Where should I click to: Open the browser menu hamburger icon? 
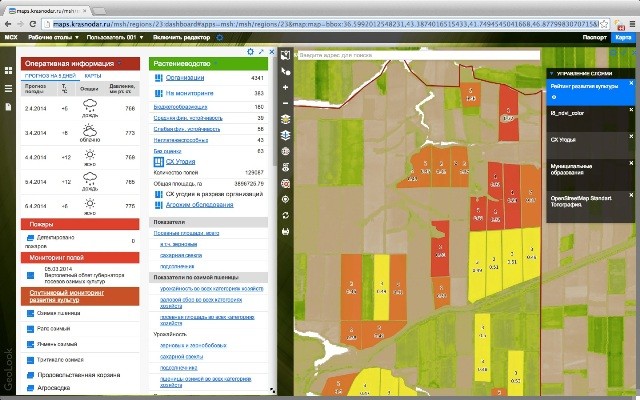click(633, 24)
